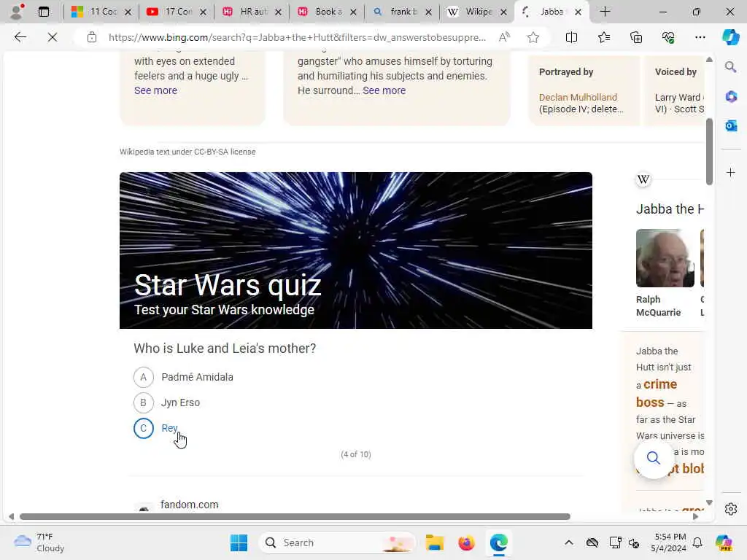Stop loading the page
The image size is (747, 560).
point(53,37)
